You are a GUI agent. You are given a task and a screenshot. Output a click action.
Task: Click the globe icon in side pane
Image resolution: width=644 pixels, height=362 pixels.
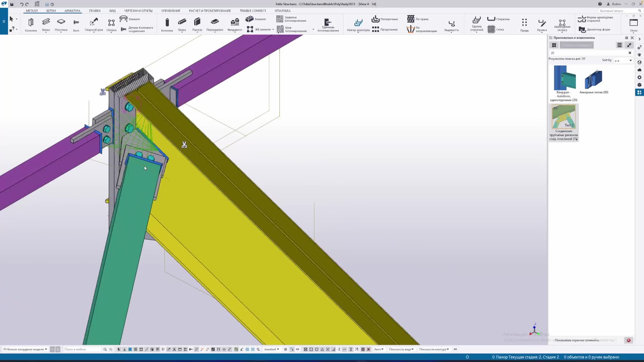[639, 62]
